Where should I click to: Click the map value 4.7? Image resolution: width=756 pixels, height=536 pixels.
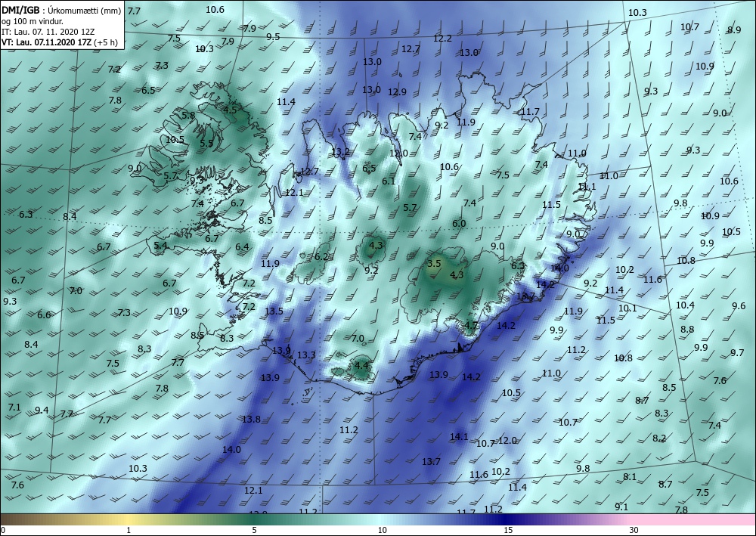(471, 325)
